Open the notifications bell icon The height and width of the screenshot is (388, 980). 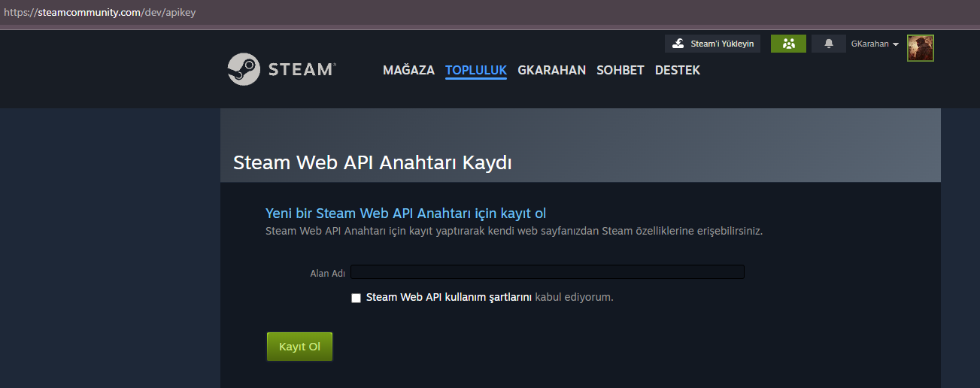[829, 44]
